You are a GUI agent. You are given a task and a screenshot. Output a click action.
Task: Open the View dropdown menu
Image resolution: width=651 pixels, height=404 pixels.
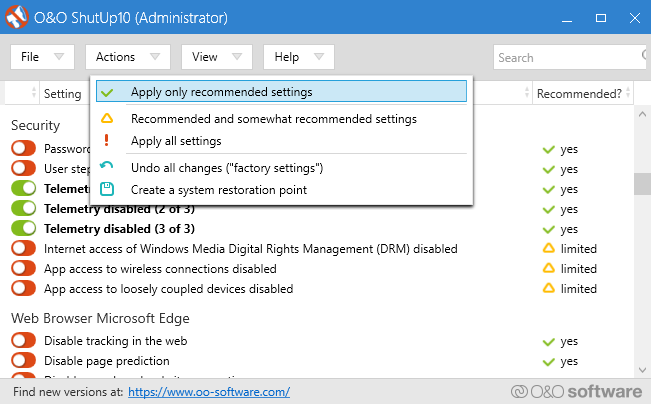click(217, 57)
